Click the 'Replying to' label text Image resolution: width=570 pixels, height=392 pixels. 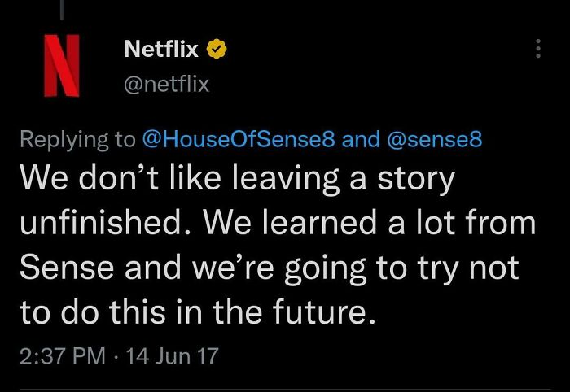click(78, 139)
